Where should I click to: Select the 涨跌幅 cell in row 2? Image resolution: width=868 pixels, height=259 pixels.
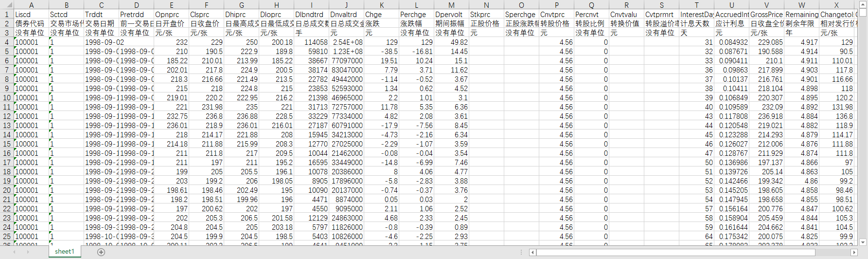point(417,24)
